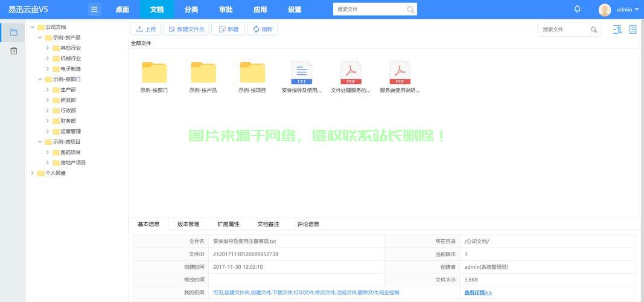Switch to the 文档备注 tab
This screenshot has width=644, height=302.
(x=268, y=224)
